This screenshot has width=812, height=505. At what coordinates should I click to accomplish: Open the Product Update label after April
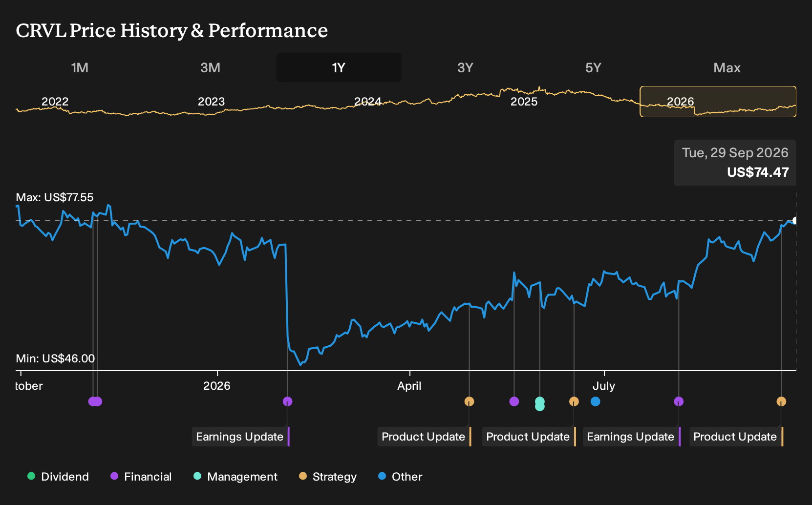point(425,437)
